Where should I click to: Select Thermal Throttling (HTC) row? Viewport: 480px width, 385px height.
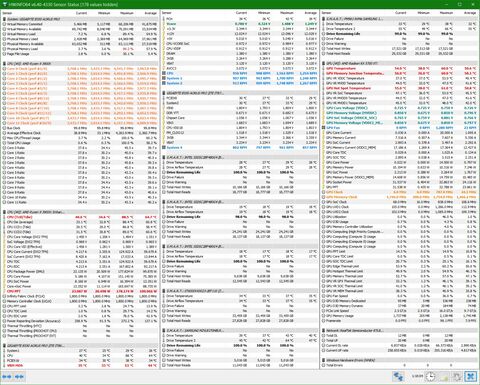click(80, 326)
